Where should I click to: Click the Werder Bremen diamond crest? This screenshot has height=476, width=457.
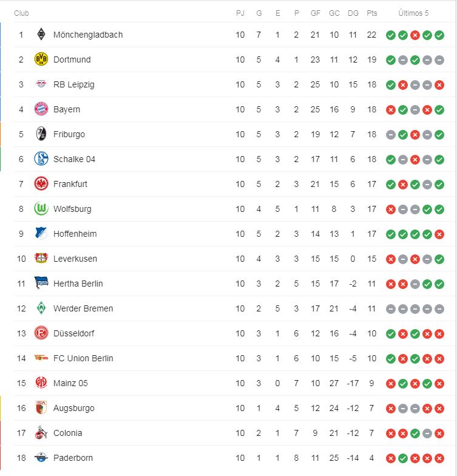coord(41,308)
